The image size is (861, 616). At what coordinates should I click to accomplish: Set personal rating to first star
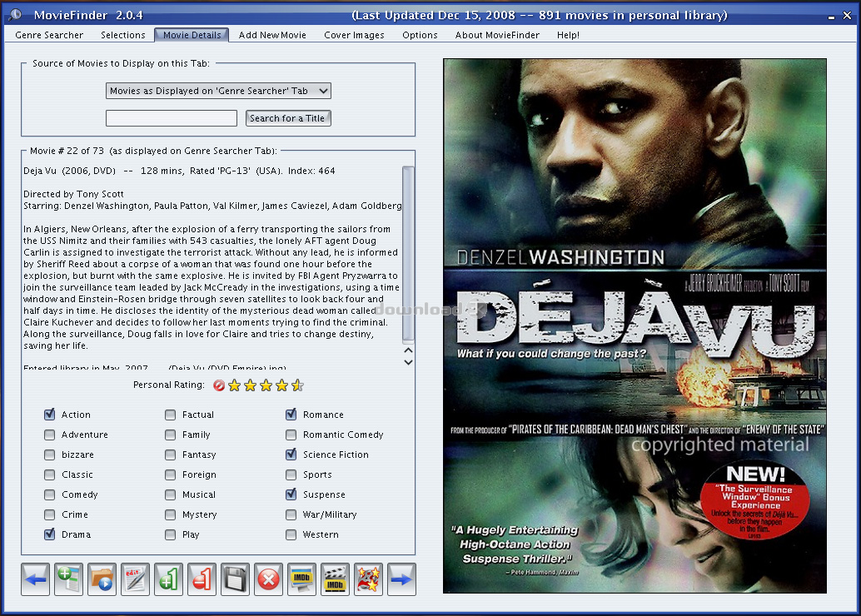(235, 385)
